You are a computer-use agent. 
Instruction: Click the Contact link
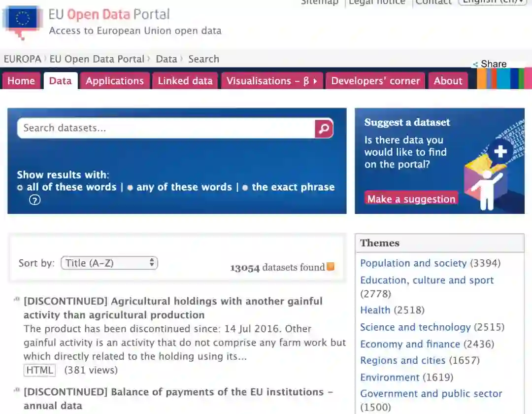tap(433, 2)
